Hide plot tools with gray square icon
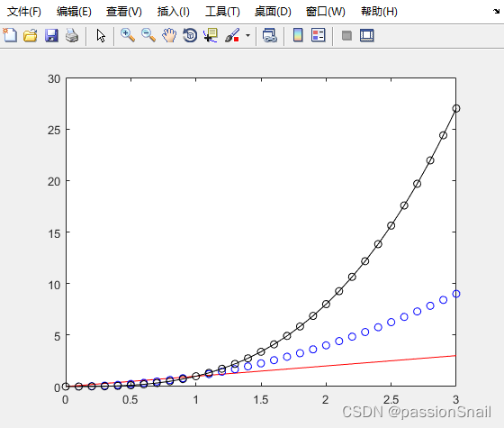 [346, 35]
